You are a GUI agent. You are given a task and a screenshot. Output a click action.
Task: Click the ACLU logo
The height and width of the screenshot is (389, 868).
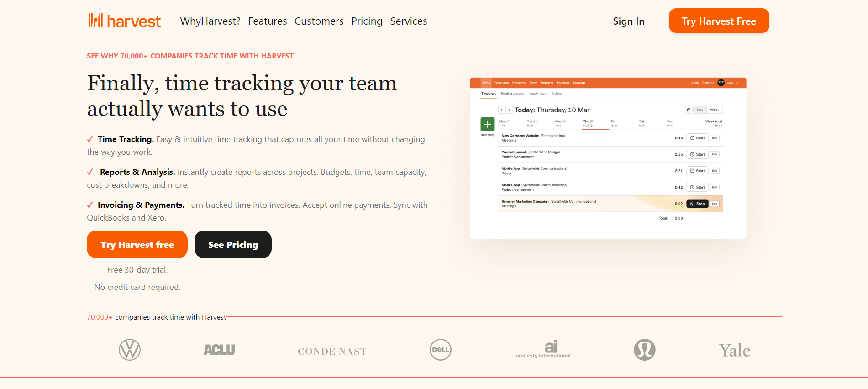[219, 350]
